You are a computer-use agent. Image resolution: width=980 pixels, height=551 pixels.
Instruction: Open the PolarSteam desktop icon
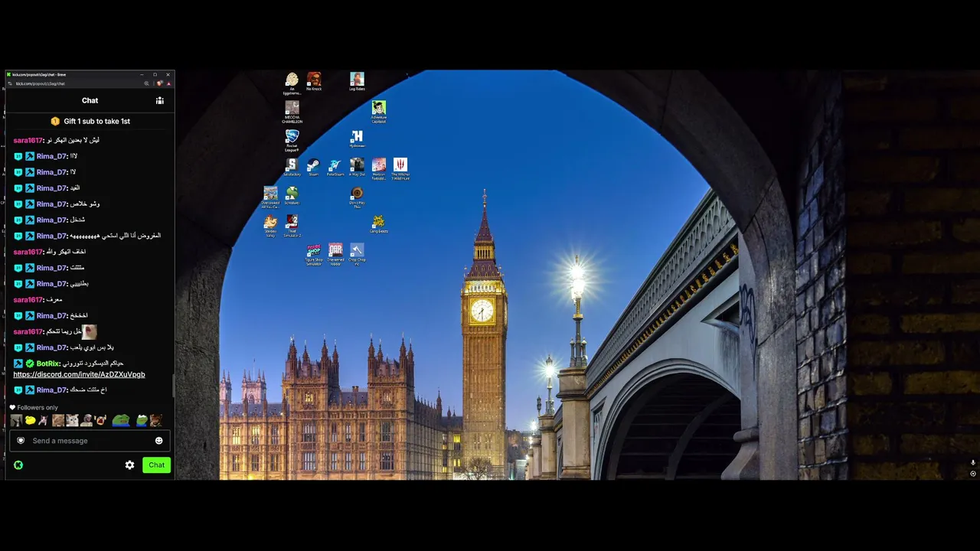point(335,168)
